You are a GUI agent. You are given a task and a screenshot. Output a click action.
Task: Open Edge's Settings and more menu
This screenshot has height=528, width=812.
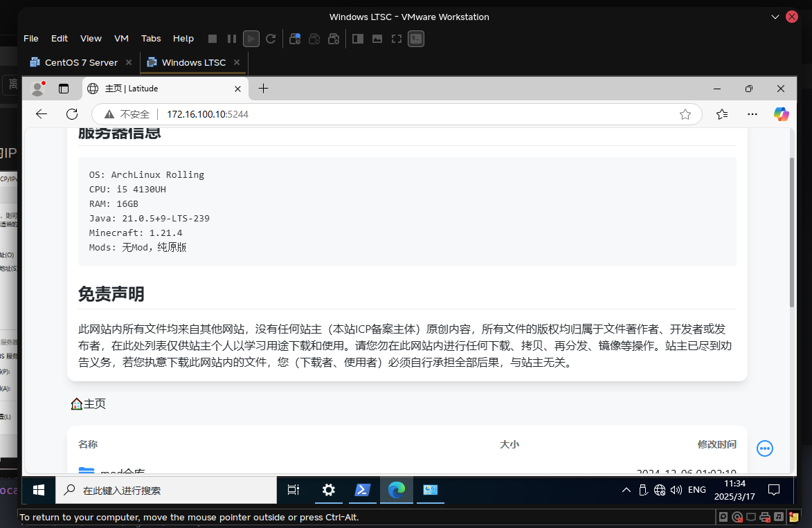(x=752, y=114)
